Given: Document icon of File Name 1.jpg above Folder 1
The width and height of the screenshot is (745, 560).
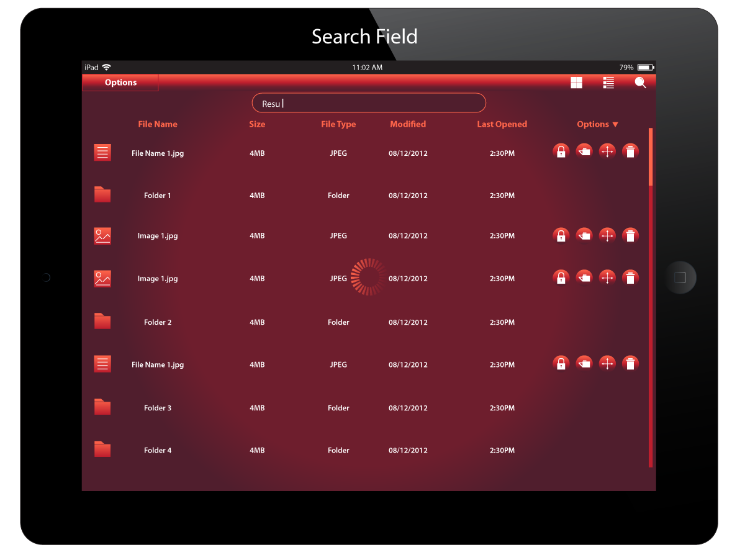Looking at the screenshot, I should coord(102,152).
